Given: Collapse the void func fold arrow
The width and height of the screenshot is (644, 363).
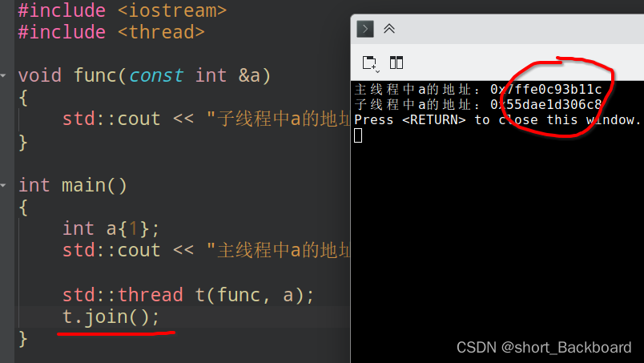Looking at the screenshot, I should tap(3, 75).
